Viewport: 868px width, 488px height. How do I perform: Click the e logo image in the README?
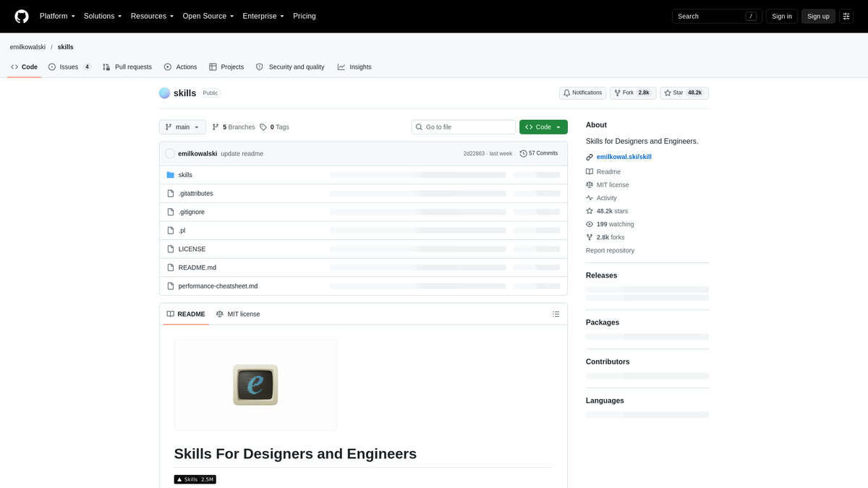coord(255,385)
